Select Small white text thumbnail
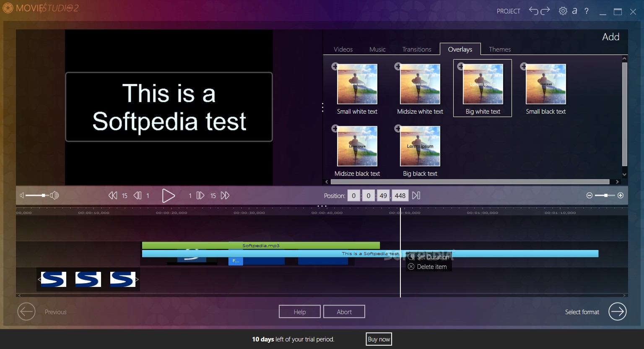 point(357,84)
